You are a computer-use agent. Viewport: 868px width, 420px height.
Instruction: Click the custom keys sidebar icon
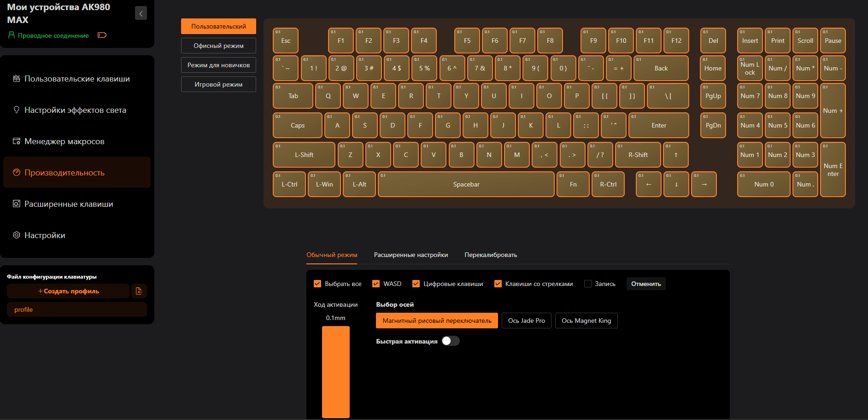[x=17, y=79]
